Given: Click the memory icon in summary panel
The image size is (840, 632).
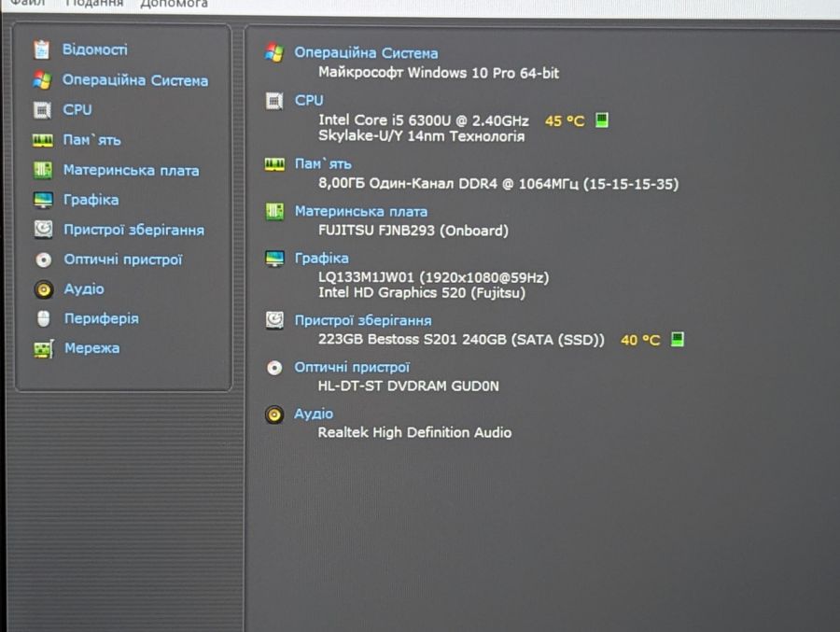Looking at the screenshot, I should pos(274,164).
